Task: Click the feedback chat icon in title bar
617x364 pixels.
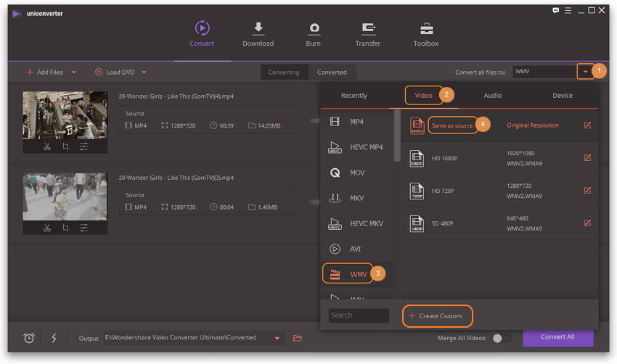Action: point(555,11)
